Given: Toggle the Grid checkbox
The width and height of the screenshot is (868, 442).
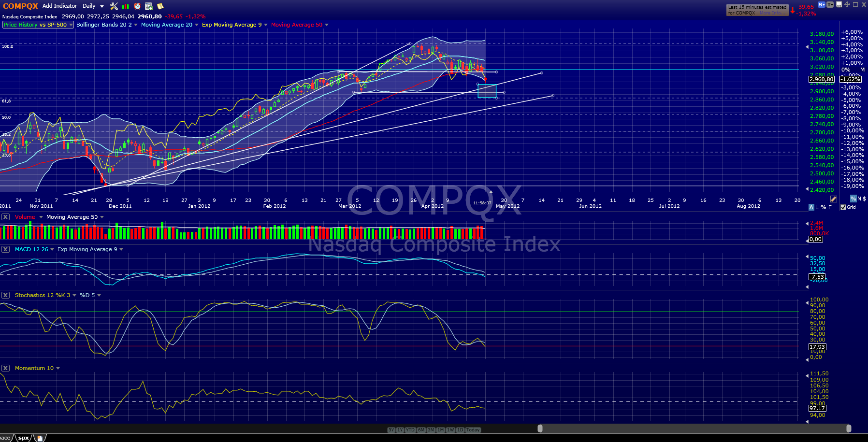Looking at the screenshot, I should click(x=843, y=207).
